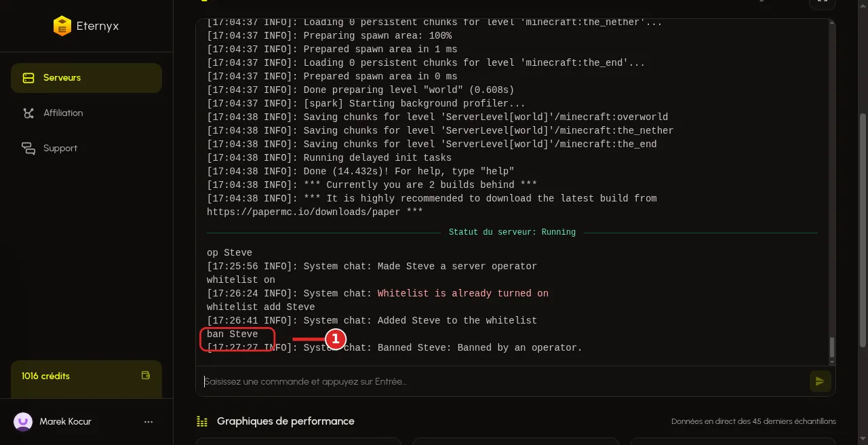Open the Serveurs section
The height and width of the screenshot is (445, 868).
(x=86, y=78)
